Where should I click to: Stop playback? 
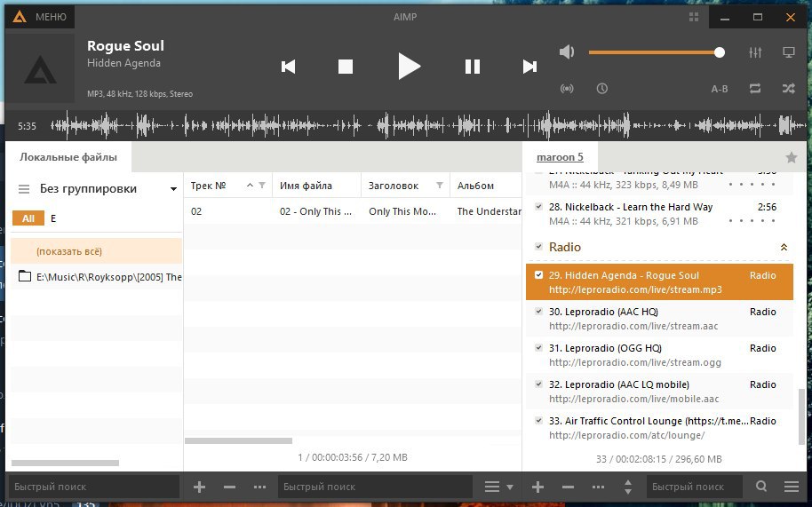[346, 67]
